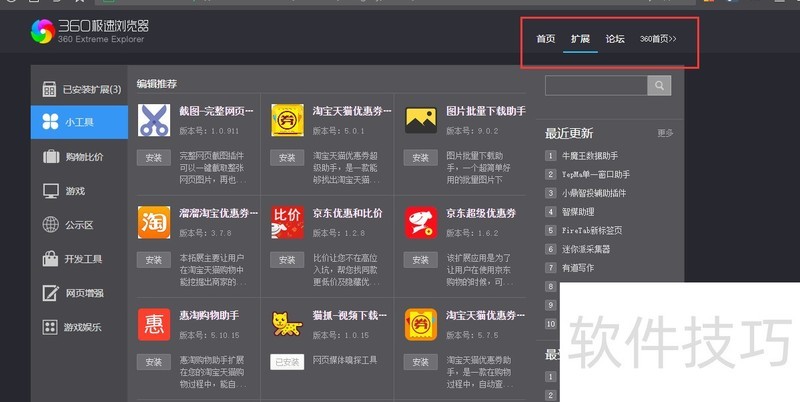Click the orange 淘 extension icon
The image size is (800, 402).
pos(154,222)
